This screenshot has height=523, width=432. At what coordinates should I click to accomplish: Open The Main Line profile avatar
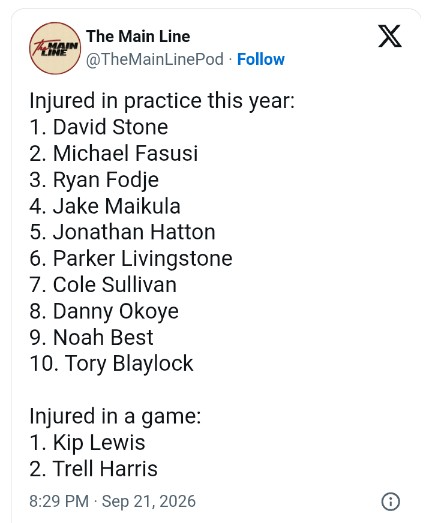point(55,48)
